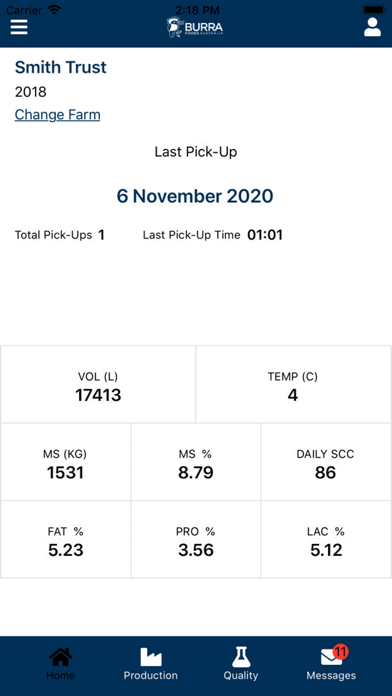Click the Change Farm link
Screen dimensions: 392x696
[57, 115]
